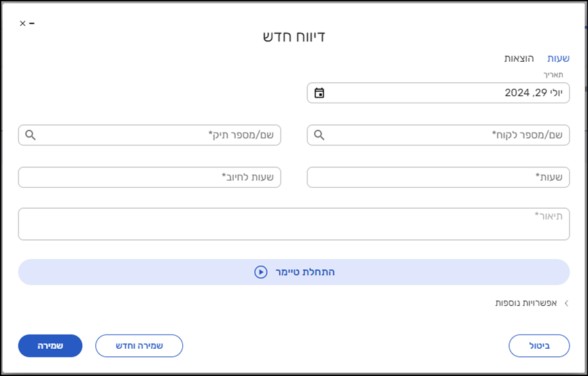Click into the שעות לחיוב input field
The width and height of the screenshot is (588, 376).
(x=150, y=177)
